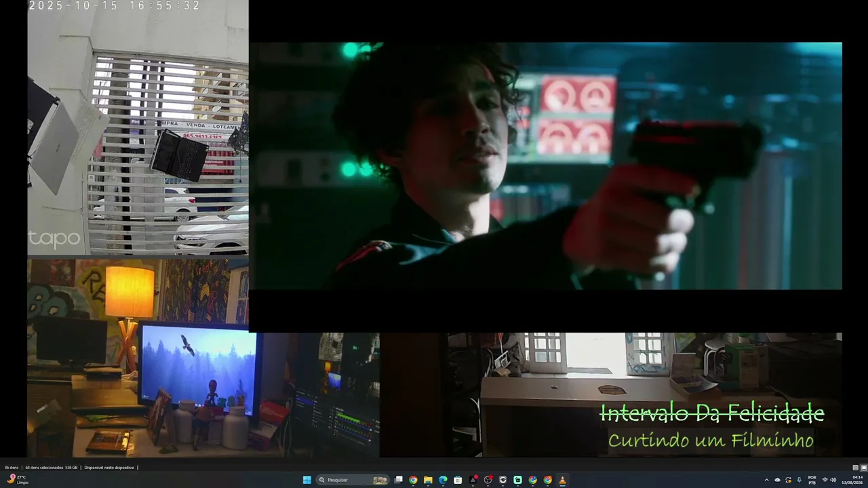Click the Pesquisar search box on the taskbar
Image resolution: width=868 pixels, height=488 pixels.
point(353,480)
